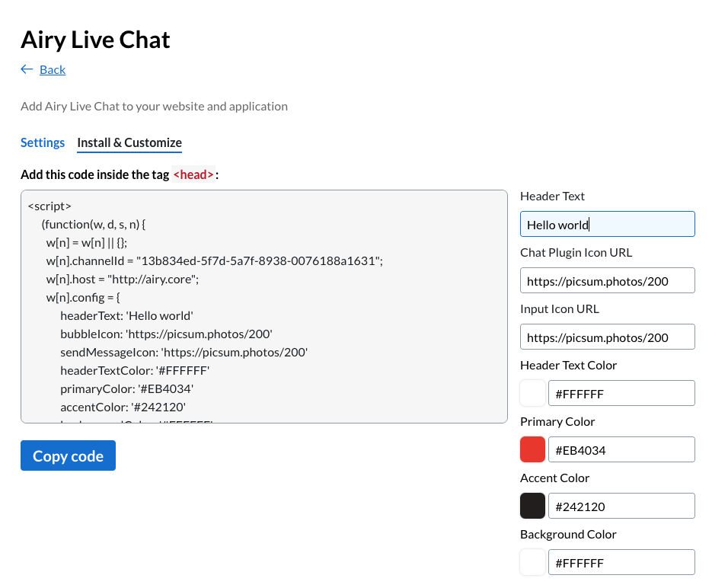728x588 pixels.
Task: Click the Accent Color #242120 hex field
Action: (x=621, y=506)
